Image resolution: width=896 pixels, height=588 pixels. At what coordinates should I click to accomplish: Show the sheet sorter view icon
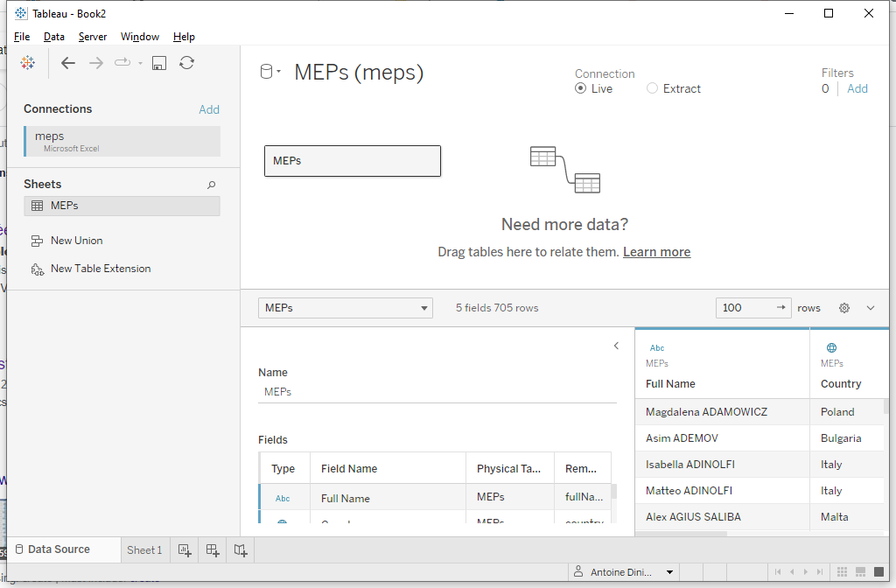pyautogui.click(x=842, y=572)
